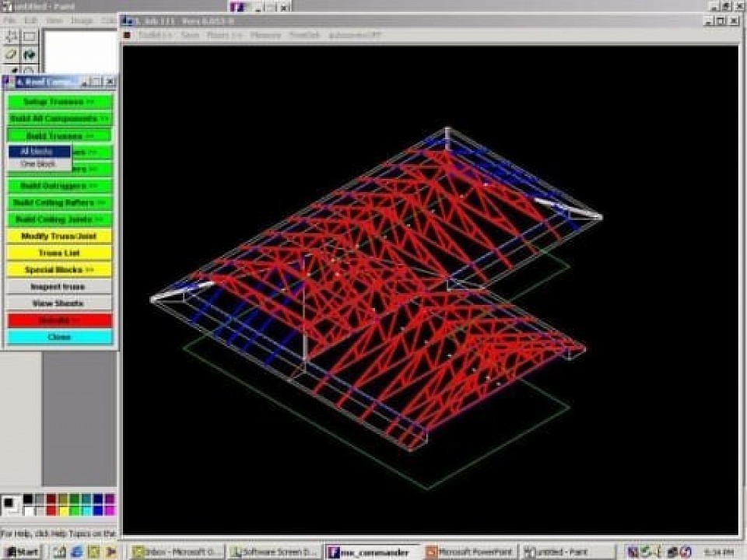
Task: Select the Eraser tool in Paint
Action: pyautogui.click(x=12, y=54)
